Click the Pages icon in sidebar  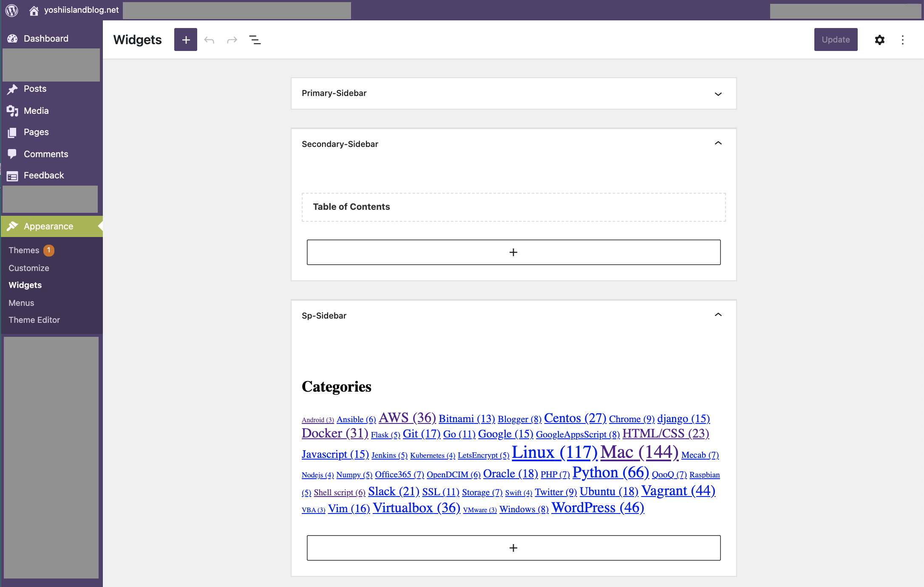12,133
